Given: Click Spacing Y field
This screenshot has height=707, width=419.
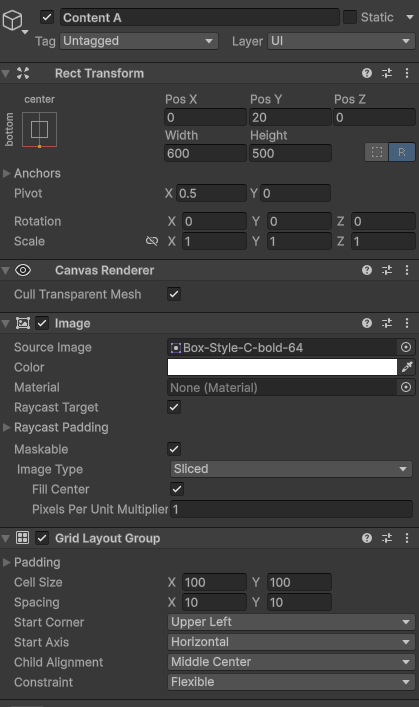Looking at the screenshot, I should point(299,602).
